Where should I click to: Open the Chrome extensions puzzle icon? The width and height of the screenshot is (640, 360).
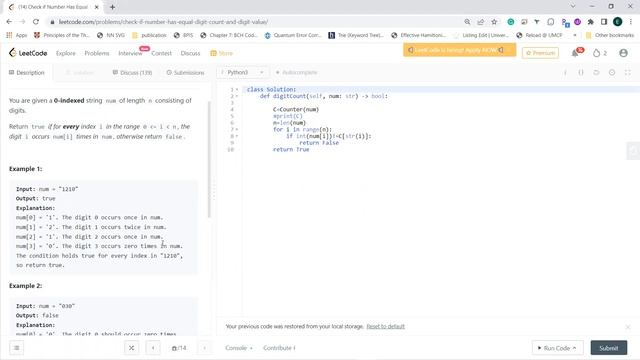591,22
